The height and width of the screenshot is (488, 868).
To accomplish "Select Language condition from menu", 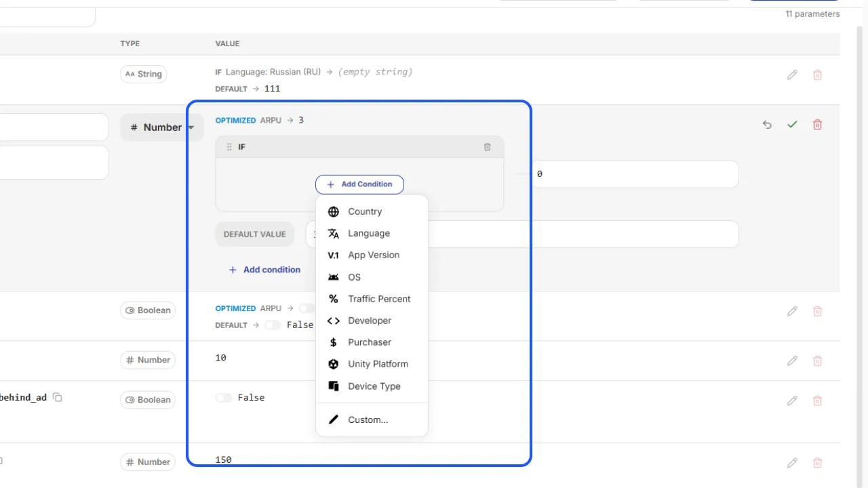I will click(x=372, y=233).
